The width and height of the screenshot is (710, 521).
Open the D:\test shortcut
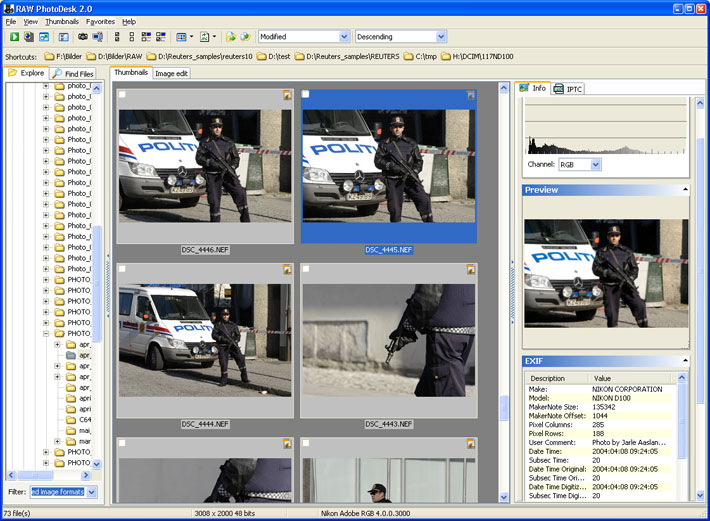tap(273, 57)
